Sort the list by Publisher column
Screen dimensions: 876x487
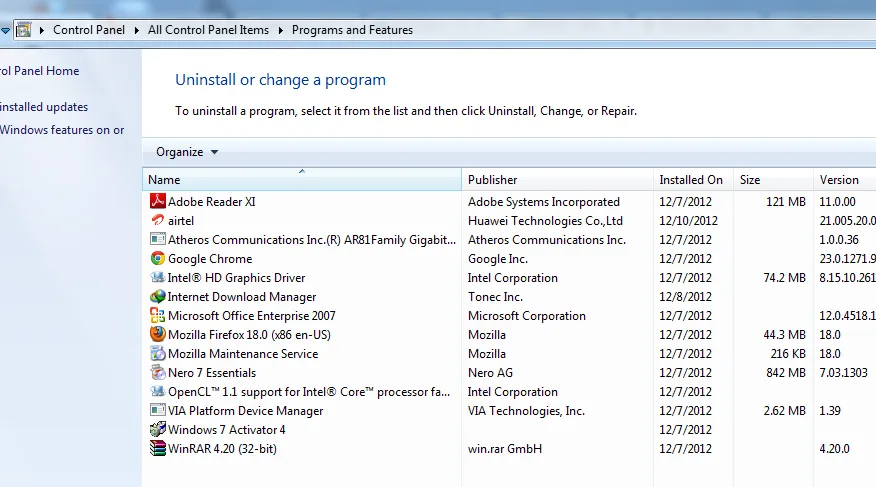pyautogui.click(x=557, y=179)
